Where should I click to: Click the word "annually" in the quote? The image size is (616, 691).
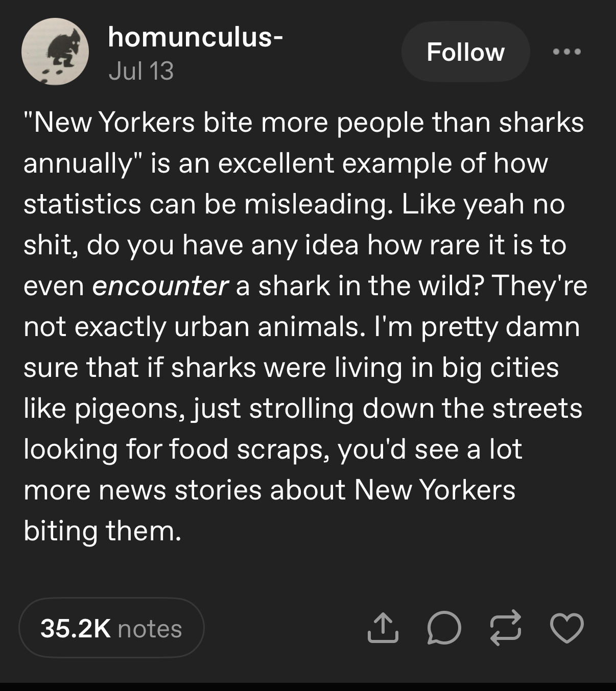(78, 163)
